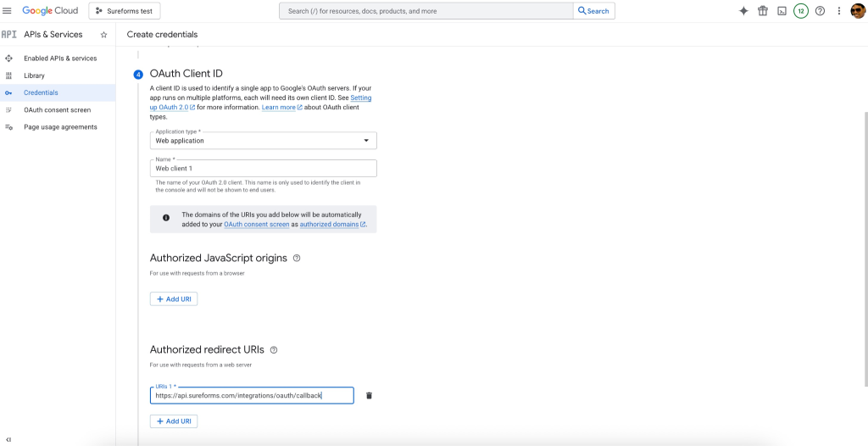
Task: Focus the resources search field
Action: (426, 11)
